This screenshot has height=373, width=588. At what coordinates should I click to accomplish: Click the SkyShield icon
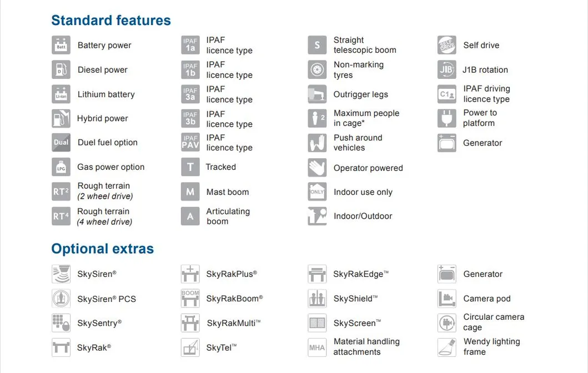[317, 299]
